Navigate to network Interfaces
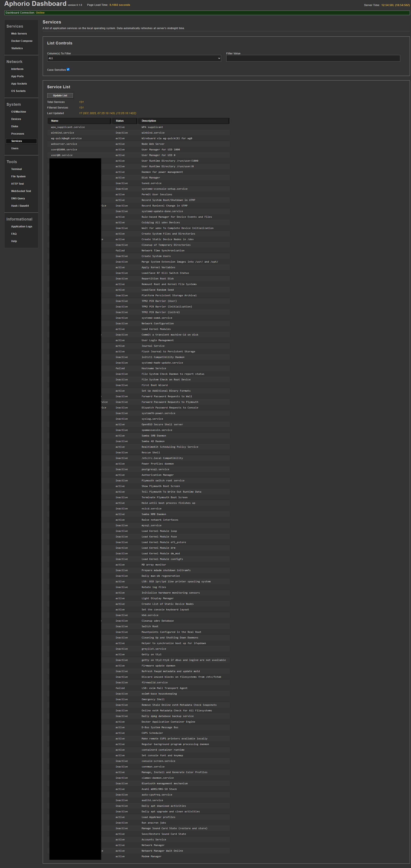 pyautogui.click(x=17, y=69)
